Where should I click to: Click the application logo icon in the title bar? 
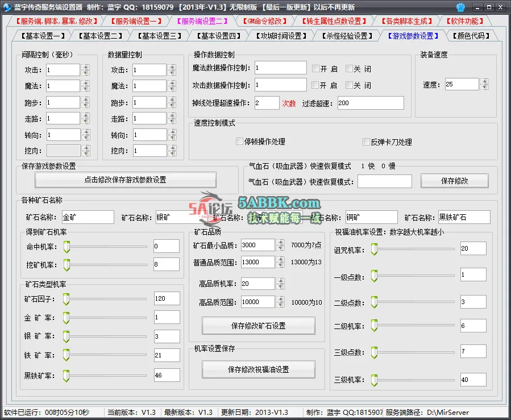7,7
